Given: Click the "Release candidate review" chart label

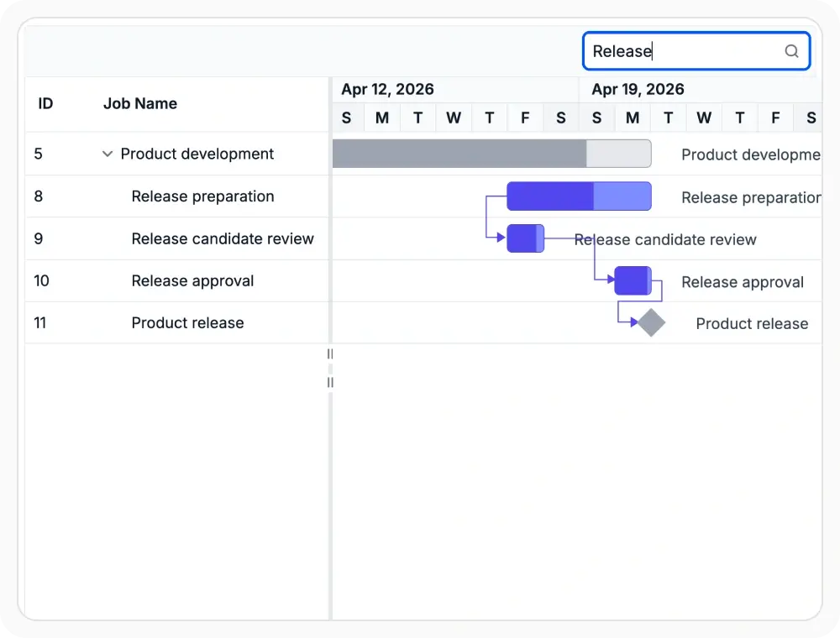Looking at the screenshot, I should click(665, 240).
